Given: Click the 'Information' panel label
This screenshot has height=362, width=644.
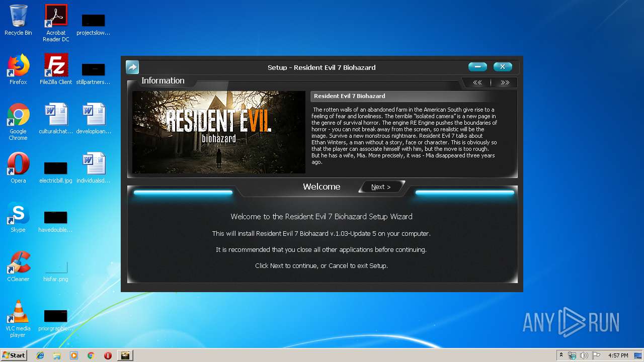Looking at the screenshot, I should click(x=163, y=80).
